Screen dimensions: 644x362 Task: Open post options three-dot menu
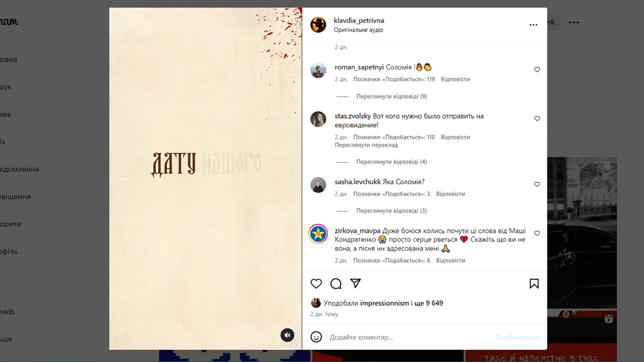tap(533, 25)
